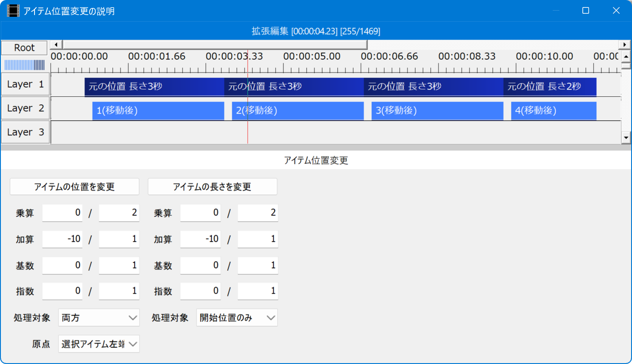Viewport: 632px width, 364px height.
Task: Click position 基数 denominator field
Action: point(119,265)
